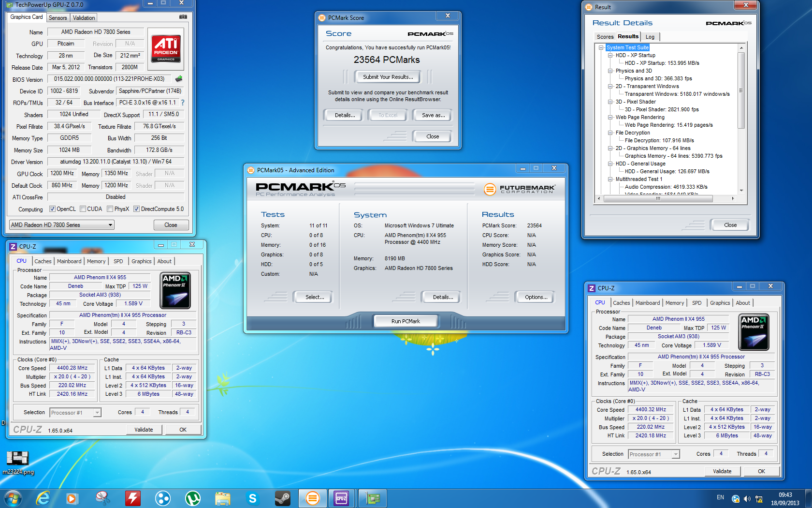Click the volume speaker tray icon
Image resolution: width=812 pixels, height=508 pixels.
coord(747,499)
